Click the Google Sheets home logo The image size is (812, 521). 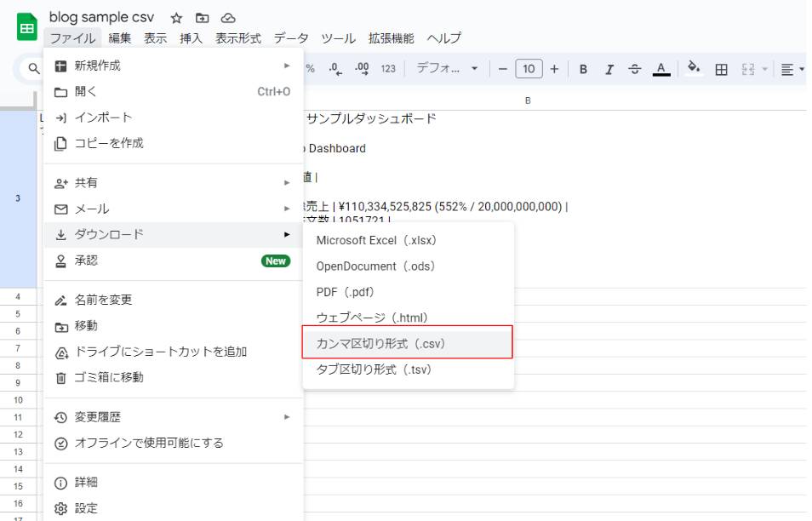pyautogui.click(x=26, y=27)
